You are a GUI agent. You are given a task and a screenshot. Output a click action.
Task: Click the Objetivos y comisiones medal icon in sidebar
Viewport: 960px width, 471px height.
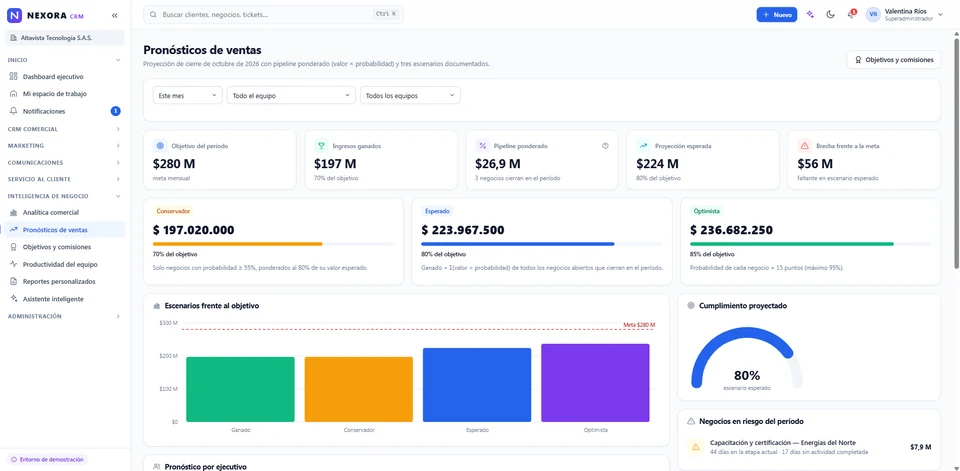tap(14, 247)
